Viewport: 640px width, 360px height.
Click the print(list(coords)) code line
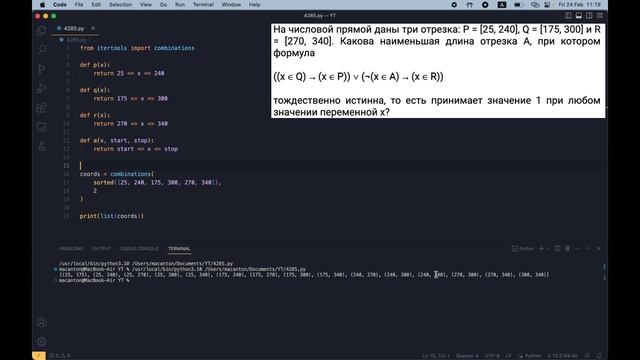[111, 216]
